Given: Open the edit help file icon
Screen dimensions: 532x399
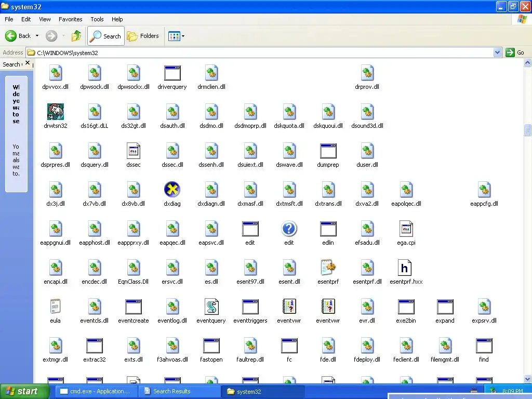Looking at the screenshot, I should (x=289, y=229).
